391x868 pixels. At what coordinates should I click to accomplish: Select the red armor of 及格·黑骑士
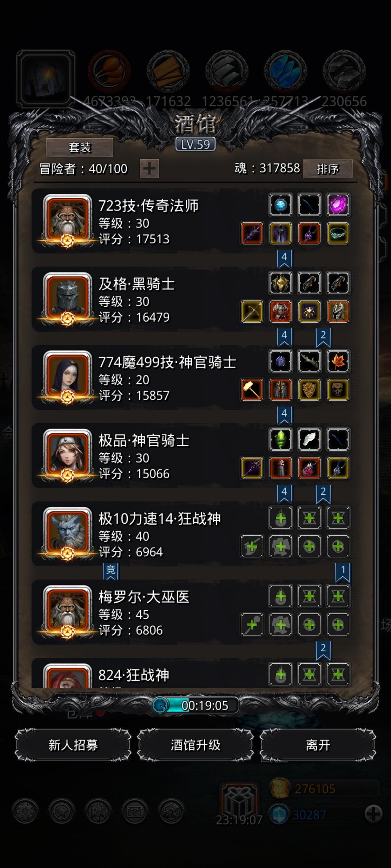[281, 311]
